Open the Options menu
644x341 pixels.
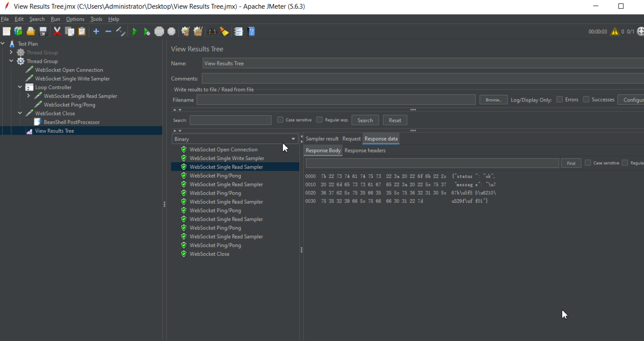click(x=75, y=19)
